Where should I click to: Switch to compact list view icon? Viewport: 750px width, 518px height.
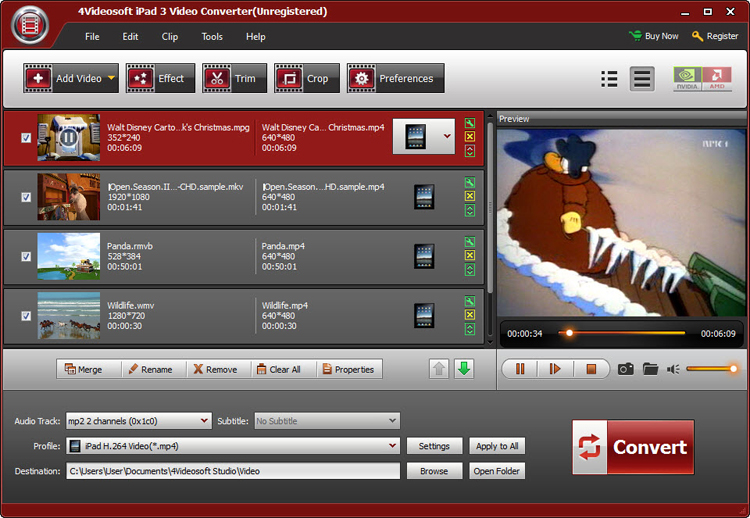click(609, 79)
